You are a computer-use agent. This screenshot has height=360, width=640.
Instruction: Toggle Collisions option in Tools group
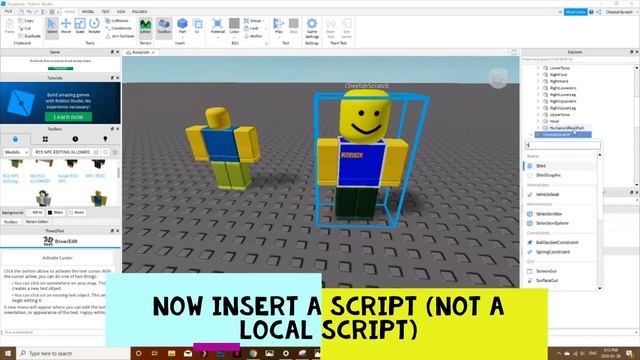click(117, 20)
